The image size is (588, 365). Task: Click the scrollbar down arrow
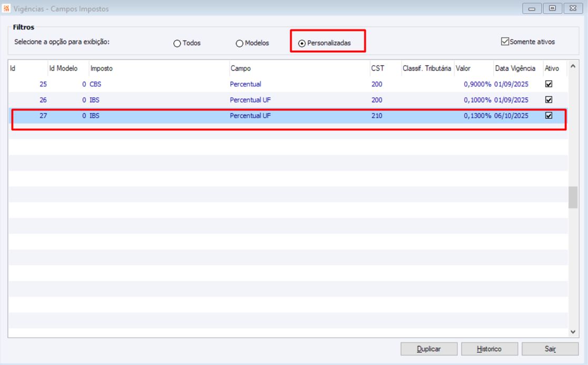[573, 332]
